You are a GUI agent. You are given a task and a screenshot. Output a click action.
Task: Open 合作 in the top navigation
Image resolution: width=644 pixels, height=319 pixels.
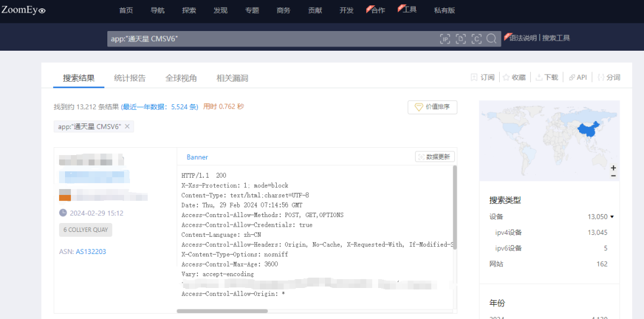pyautogui.click(x=378, y=10)
